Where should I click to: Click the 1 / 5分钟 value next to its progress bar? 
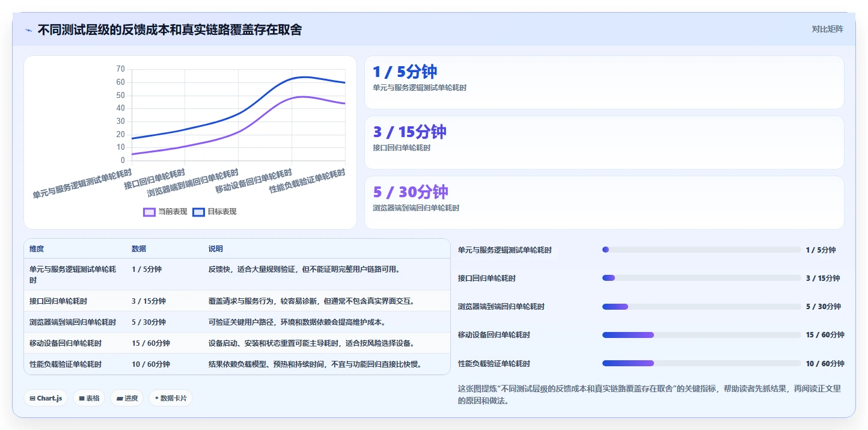(821, 250)
